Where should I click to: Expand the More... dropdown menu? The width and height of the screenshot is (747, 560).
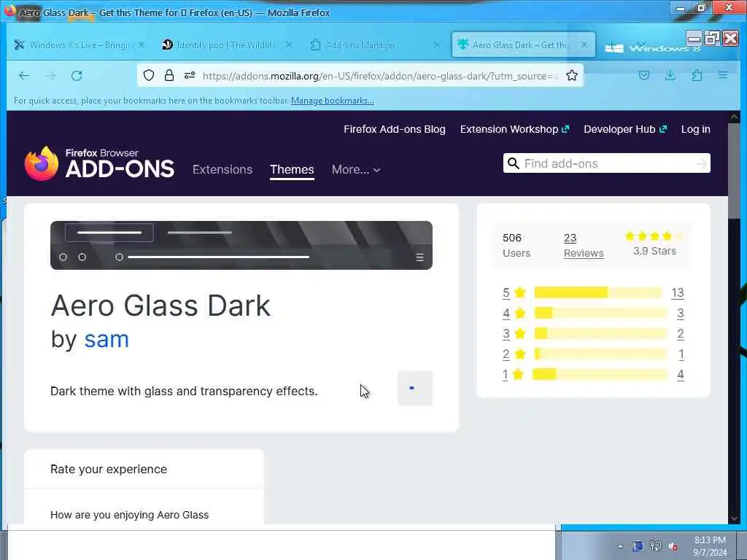tap(356, 169)
